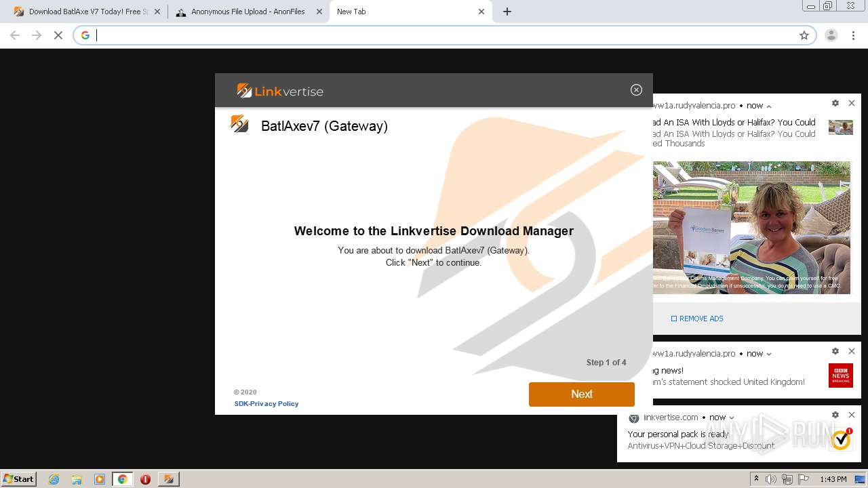This screenshot has height=488, width=868.
Task: Click the BBC News Breaking icon
Action: click(x=841, y=375)
